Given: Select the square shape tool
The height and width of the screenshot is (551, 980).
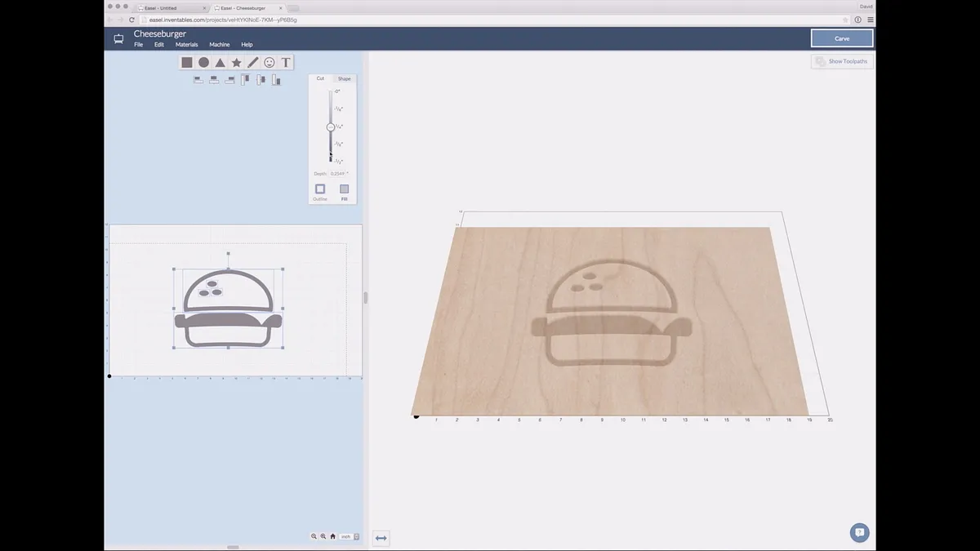Looking at the screenshot, I should pyautogui.click(x=187, y=63).
